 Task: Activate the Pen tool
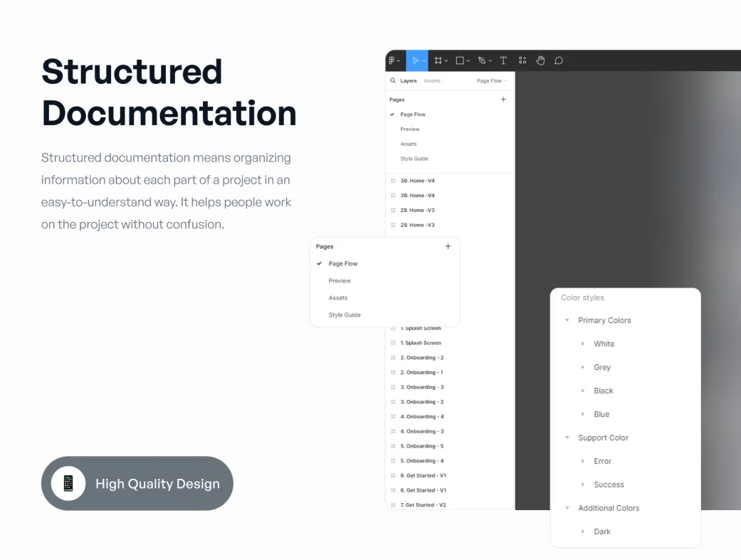click(x=482, y=60)
